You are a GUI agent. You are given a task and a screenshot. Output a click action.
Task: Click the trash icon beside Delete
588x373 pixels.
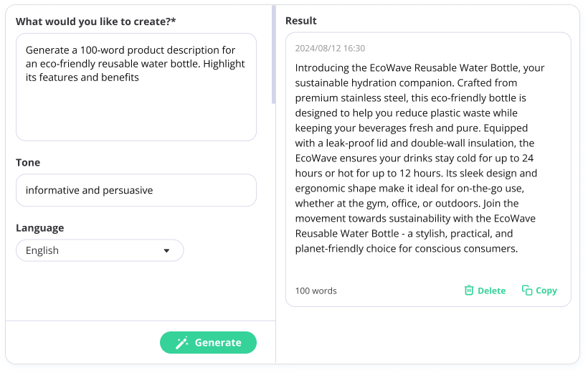tap(469, 291)
